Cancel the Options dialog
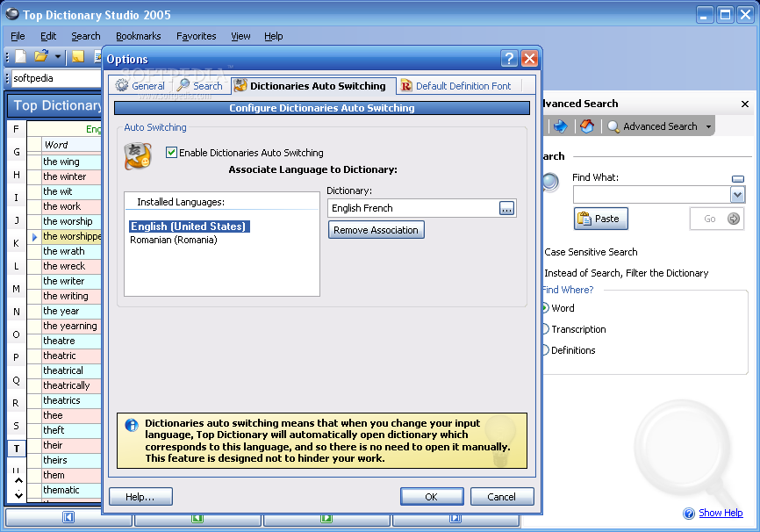Image resolution: width=760 pixels, height=532 pixels. (502, 497)
